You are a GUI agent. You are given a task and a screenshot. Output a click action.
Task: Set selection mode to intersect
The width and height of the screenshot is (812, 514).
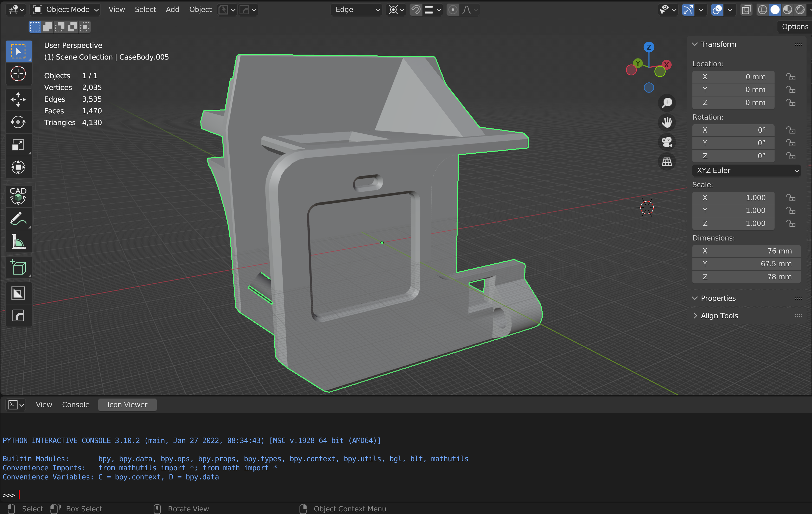(85, 27)
